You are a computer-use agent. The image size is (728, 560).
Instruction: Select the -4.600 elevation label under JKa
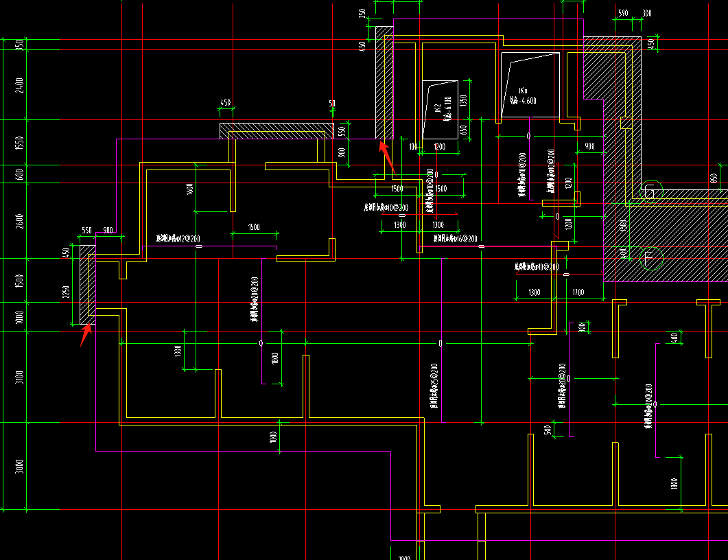(x=523, y=100)
